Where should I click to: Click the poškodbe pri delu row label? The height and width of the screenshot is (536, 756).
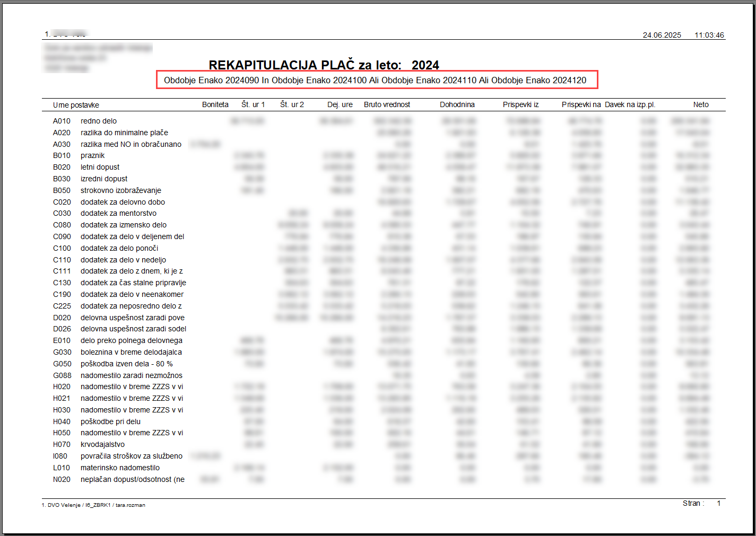coord(110,421)
